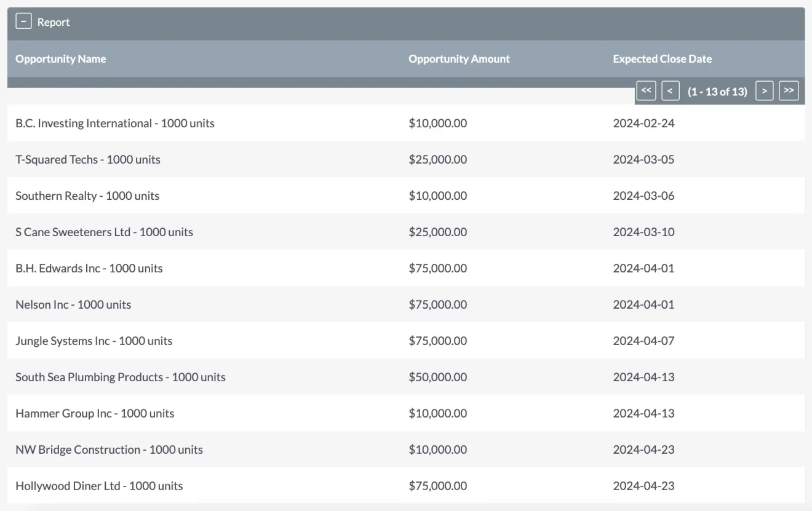
Task: Click the last-page pagination icon
Action: point(789,90)
